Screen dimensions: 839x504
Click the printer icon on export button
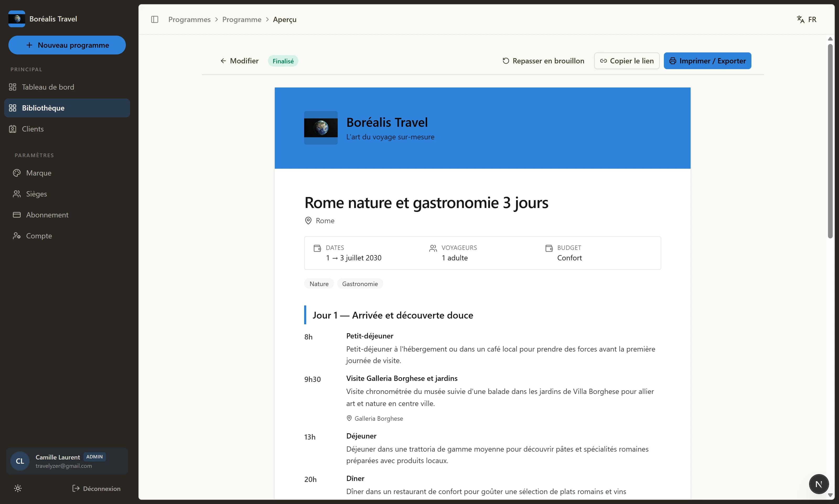[673, 61]
